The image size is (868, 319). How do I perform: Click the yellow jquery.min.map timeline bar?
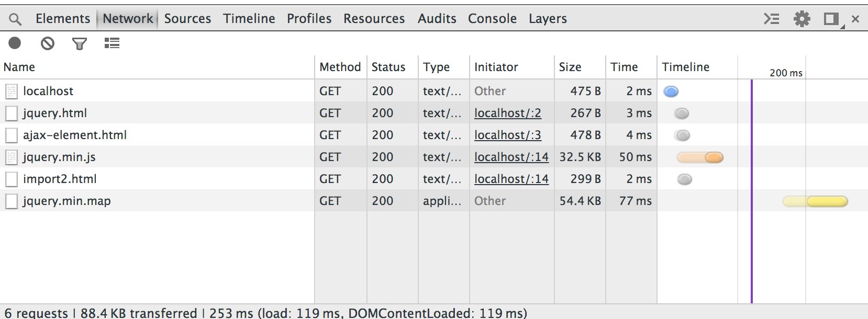pyautogui.click(x=815, y=201)
